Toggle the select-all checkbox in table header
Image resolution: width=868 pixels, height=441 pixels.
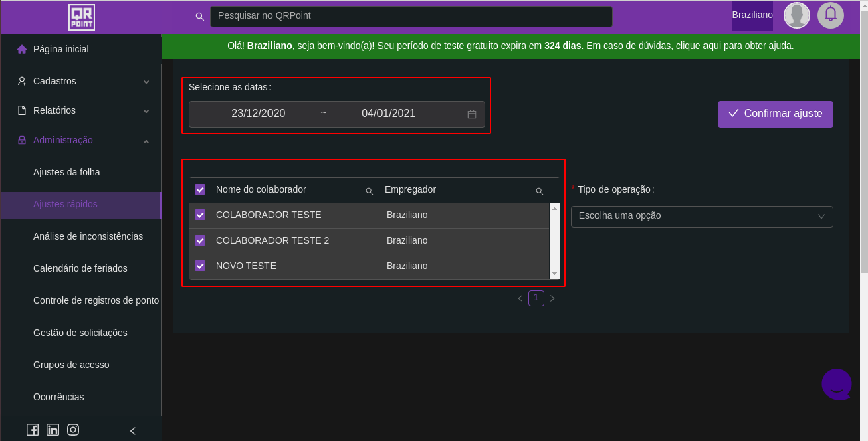200,189
